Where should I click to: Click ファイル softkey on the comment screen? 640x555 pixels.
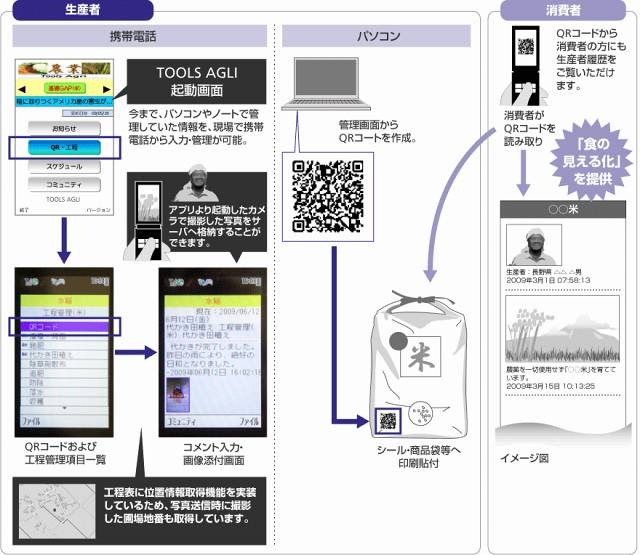[x=249, y=422]
